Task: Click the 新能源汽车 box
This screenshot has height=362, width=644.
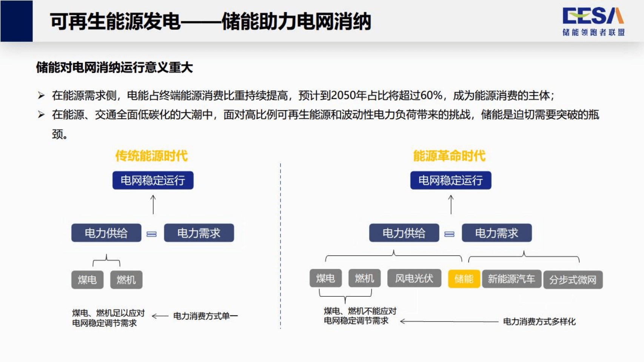Action: tap(512, 279)
